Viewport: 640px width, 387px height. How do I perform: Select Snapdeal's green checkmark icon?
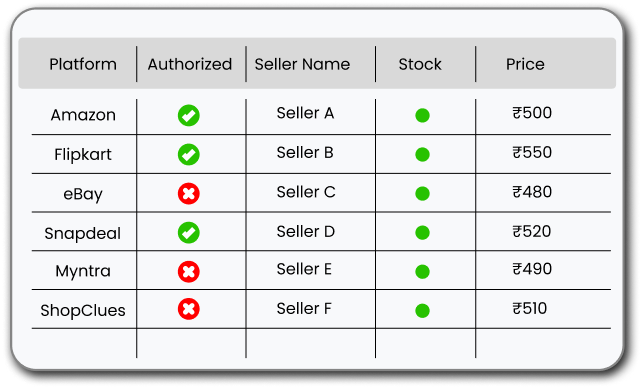[189, 233]
